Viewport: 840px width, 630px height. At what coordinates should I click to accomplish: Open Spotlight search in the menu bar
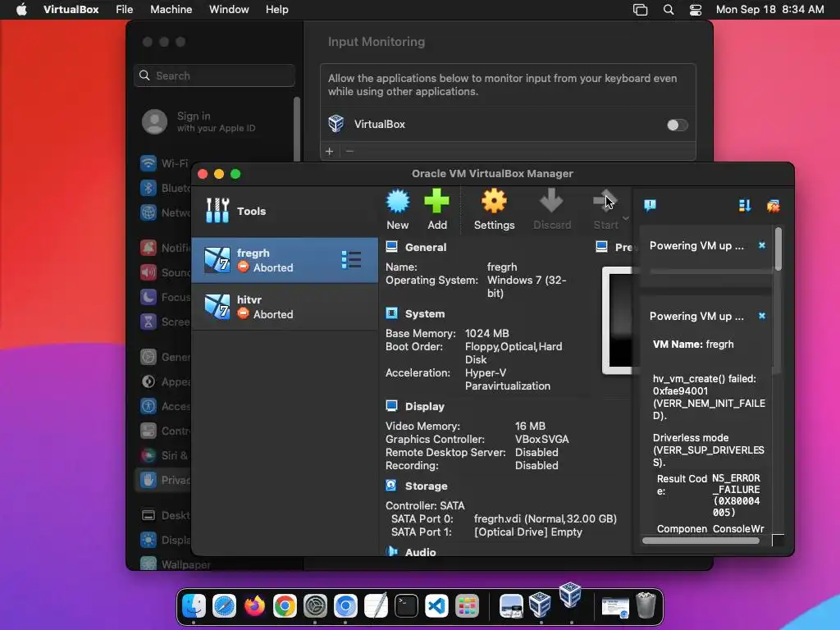click(668, 10)
